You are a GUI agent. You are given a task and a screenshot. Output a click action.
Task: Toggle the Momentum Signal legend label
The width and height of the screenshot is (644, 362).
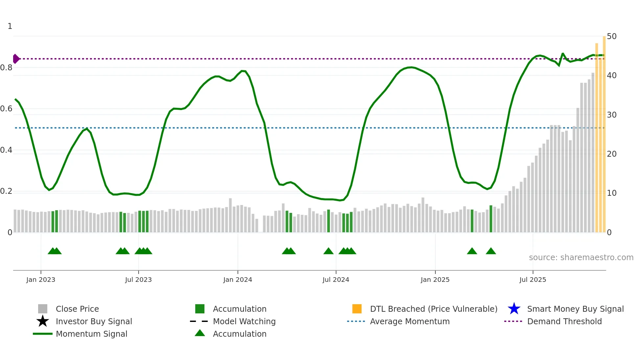91,334
